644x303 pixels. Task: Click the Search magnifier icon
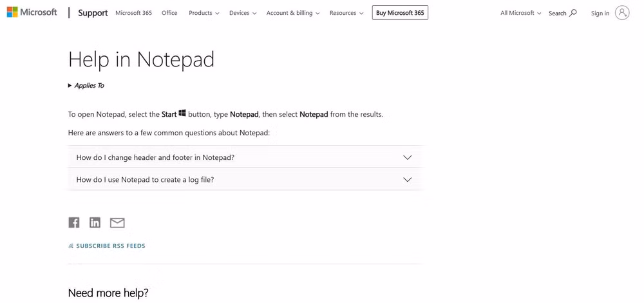[x=573, y=13]
